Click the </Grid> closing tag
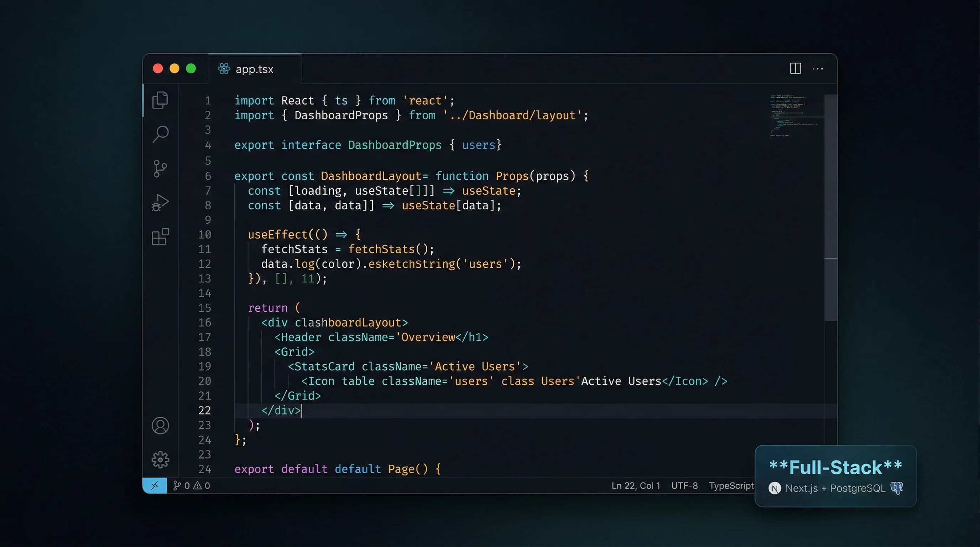The width and height of the screenshot is (980, 547). click(297, 396)
